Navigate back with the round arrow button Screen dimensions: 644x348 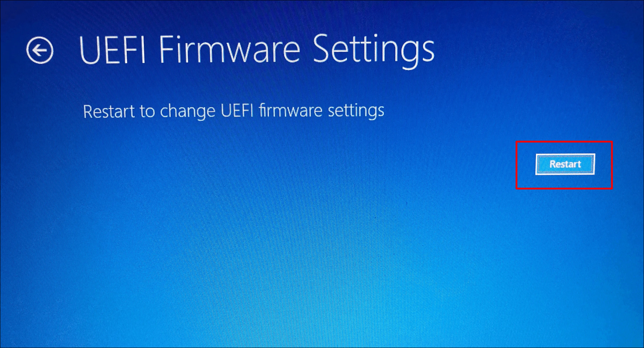(40, 50)
